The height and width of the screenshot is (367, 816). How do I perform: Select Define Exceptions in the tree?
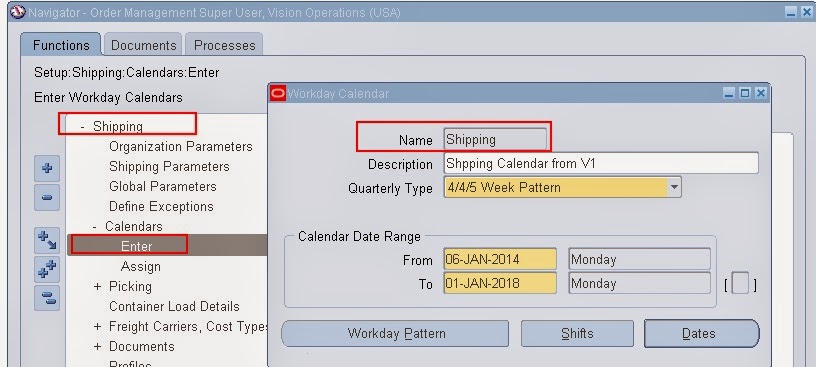coord(161,207)
